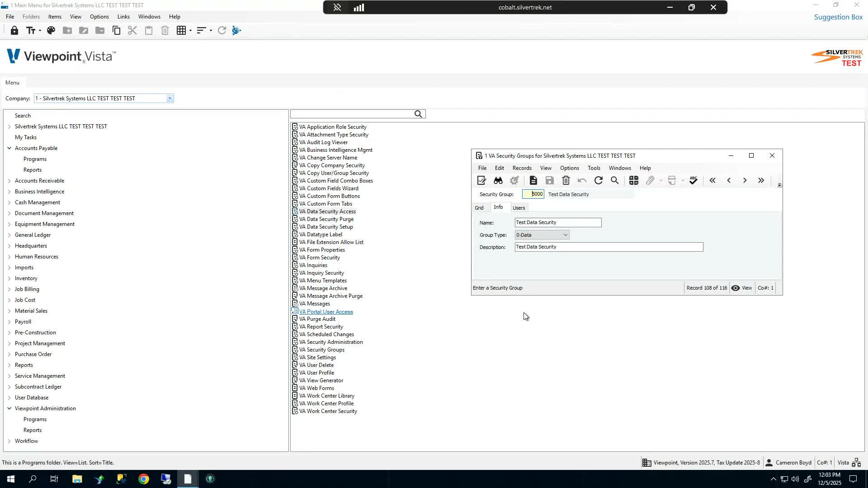
Task: Click the new record icon in Security Groups
Action: [533, 181]
